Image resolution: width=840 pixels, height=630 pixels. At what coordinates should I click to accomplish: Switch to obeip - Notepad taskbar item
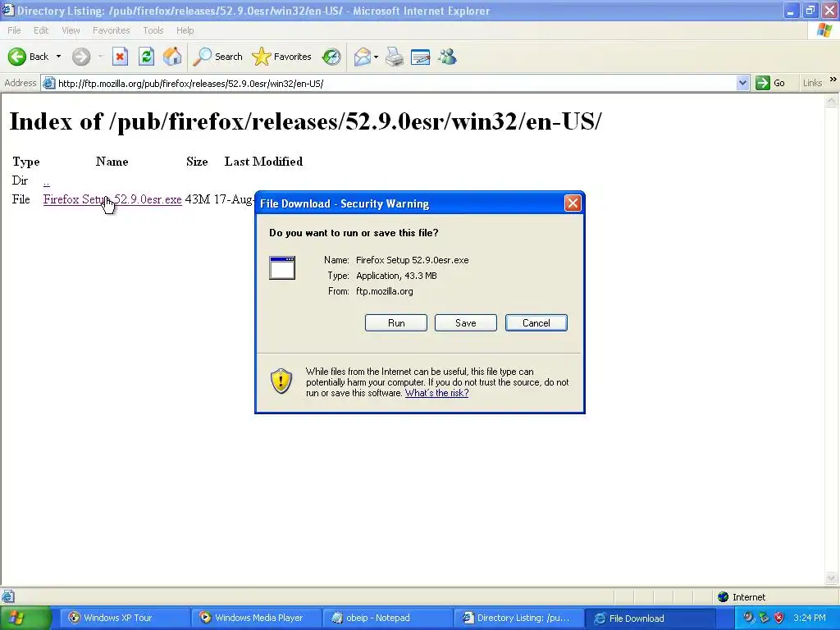tap(387, 618)
